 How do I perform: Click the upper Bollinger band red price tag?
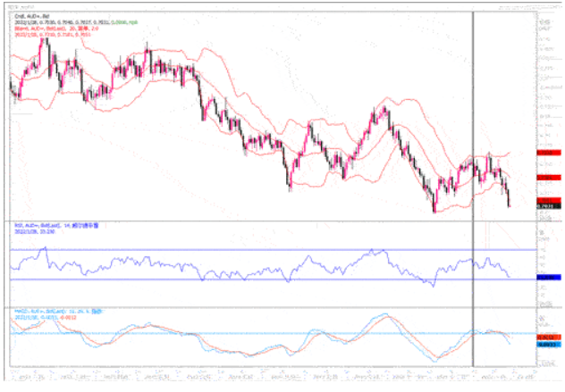click(547, 154)
